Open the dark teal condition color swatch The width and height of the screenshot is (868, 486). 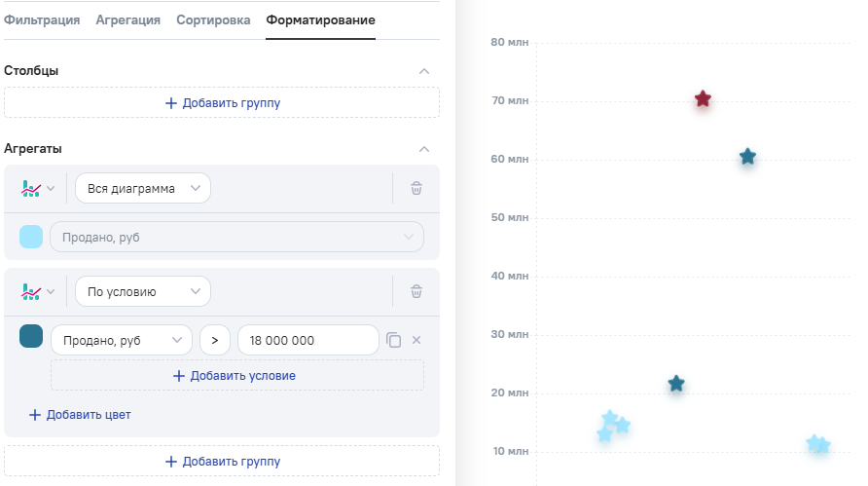(x=31, y=337)
